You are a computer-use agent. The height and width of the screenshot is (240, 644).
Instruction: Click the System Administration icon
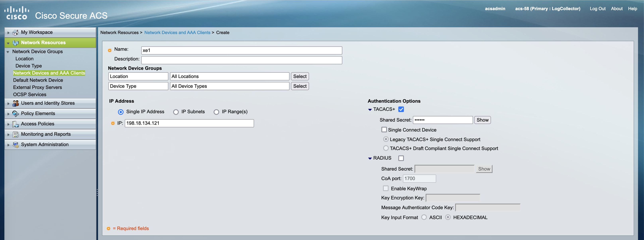16,145
